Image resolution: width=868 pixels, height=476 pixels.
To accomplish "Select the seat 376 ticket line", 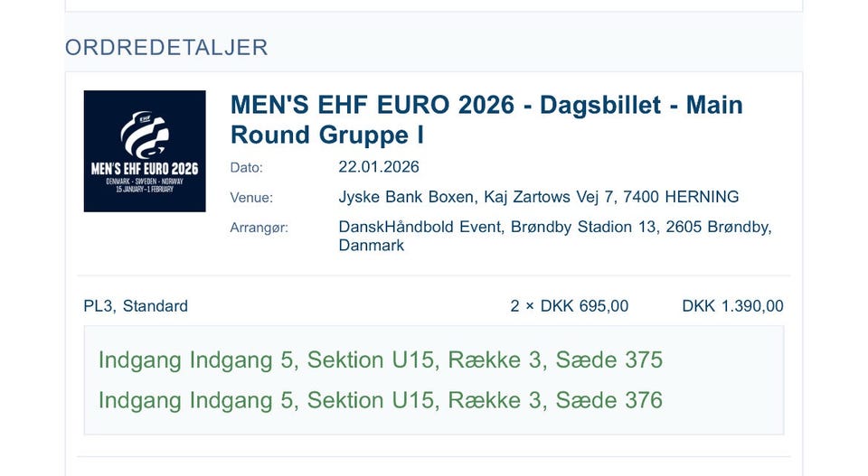I will click(381, 400).
